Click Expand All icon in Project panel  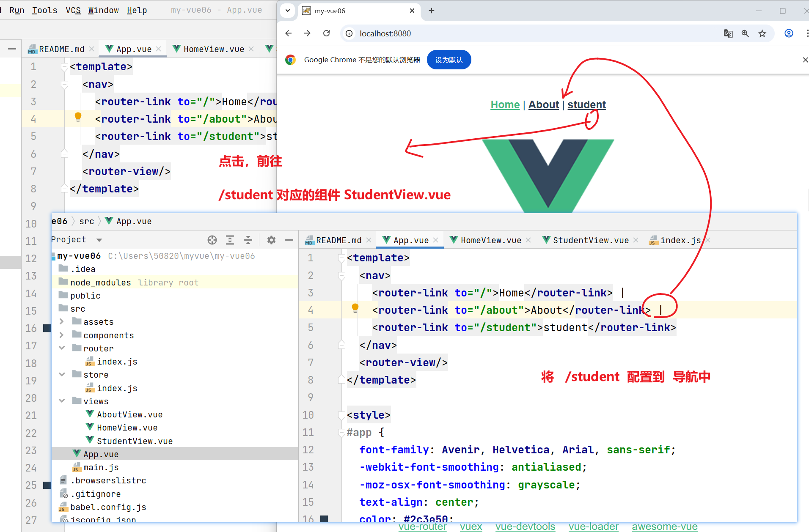coord(230,240)
